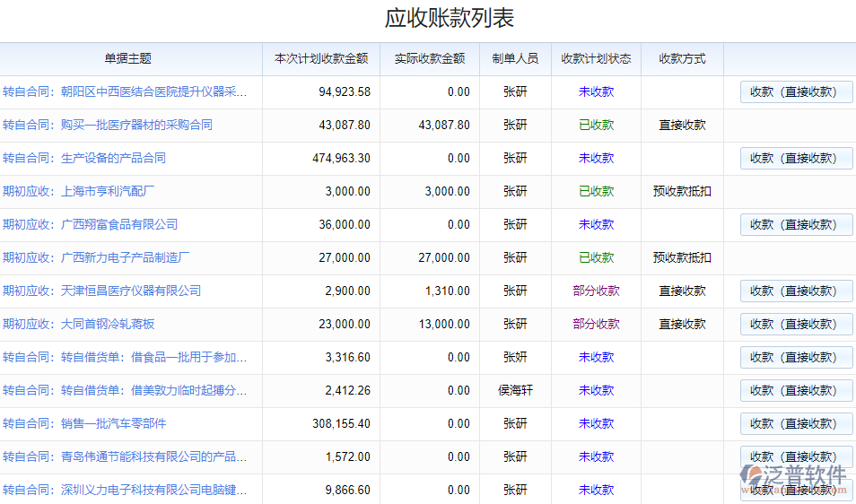Screen dimensions: 856x504
Task: Open link 转自借货单:借美敦力临时起搏分…
Action: [x=154, y=390]
